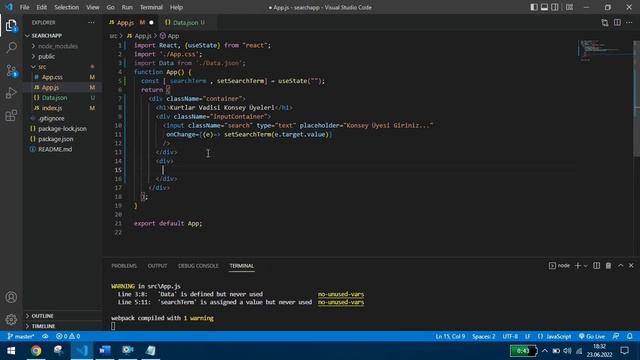Open the Terminal menu

[151, 7]
